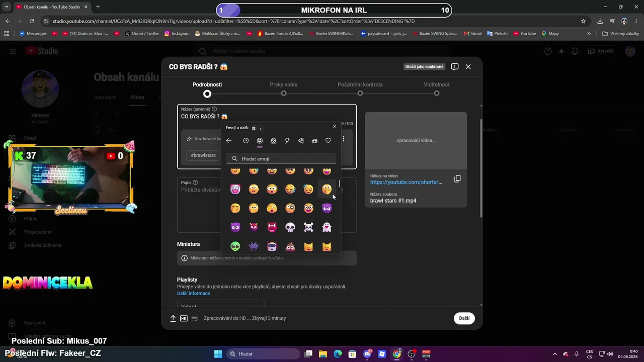This screenshot has width=644, height=362.
Task: Go to the Prvky videa step
Action: coord(284,89)
